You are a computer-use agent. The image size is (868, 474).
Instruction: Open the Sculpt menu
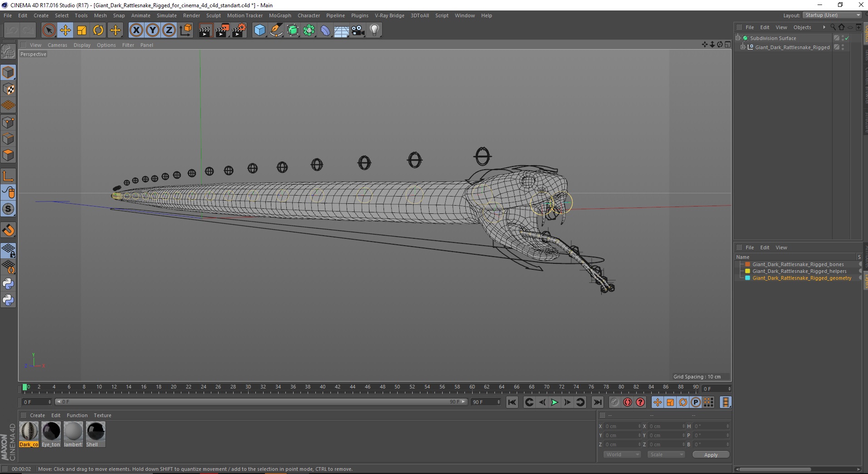[x=213, y=15]
